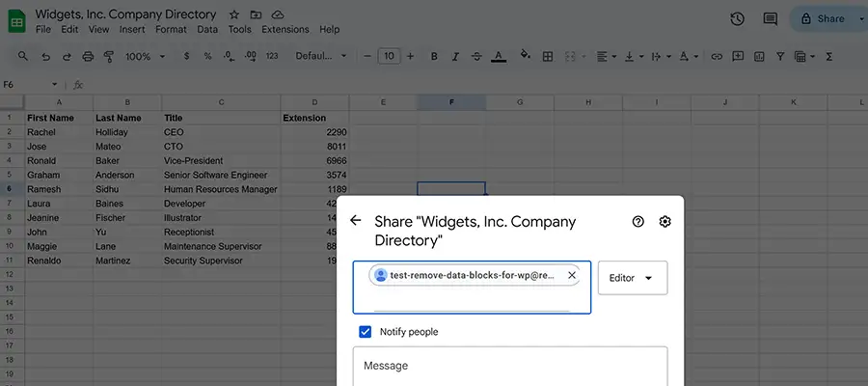
Task: Go back with the share dialog arrow
Action: [x=355, y=220]
